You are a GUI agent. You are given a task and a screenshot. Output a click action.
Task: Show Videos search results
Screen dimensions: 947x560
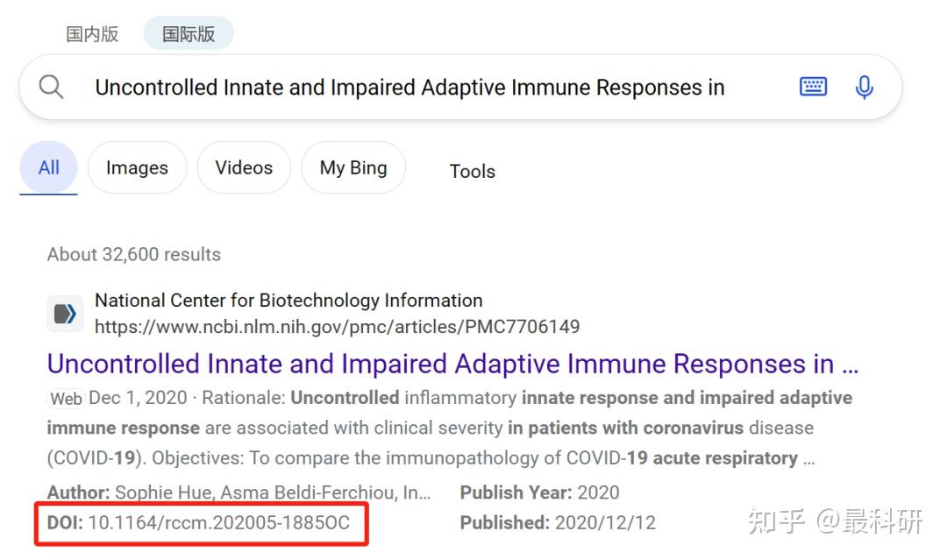point(244,167)
